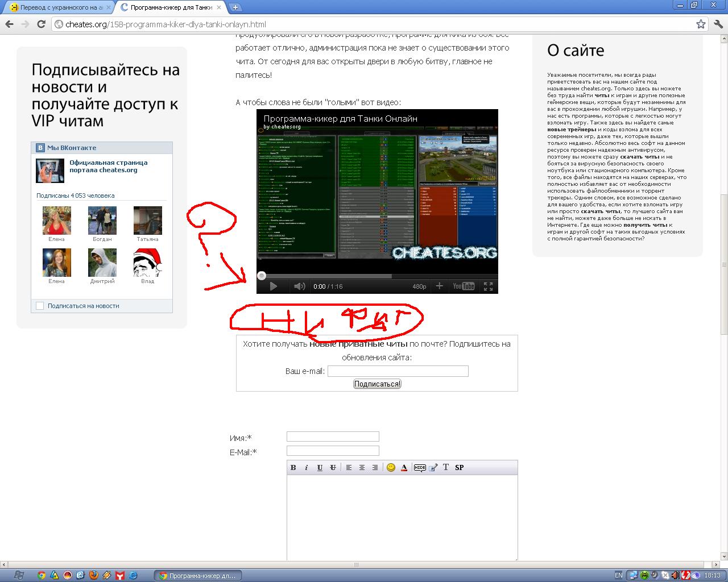The width and height of the screenshot is (728, 582).
Task: Reload the current page
Action: [41, 24]
